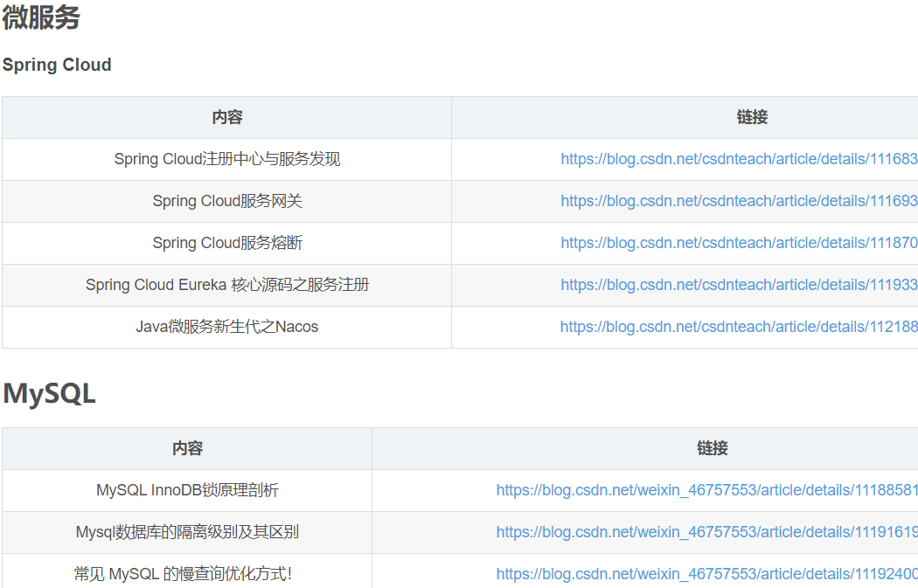Image resolution: width=918 pixels, height=588 pixels.
Task: Click the 内容 header in Spring Cloud table
Action: point(227,118)
